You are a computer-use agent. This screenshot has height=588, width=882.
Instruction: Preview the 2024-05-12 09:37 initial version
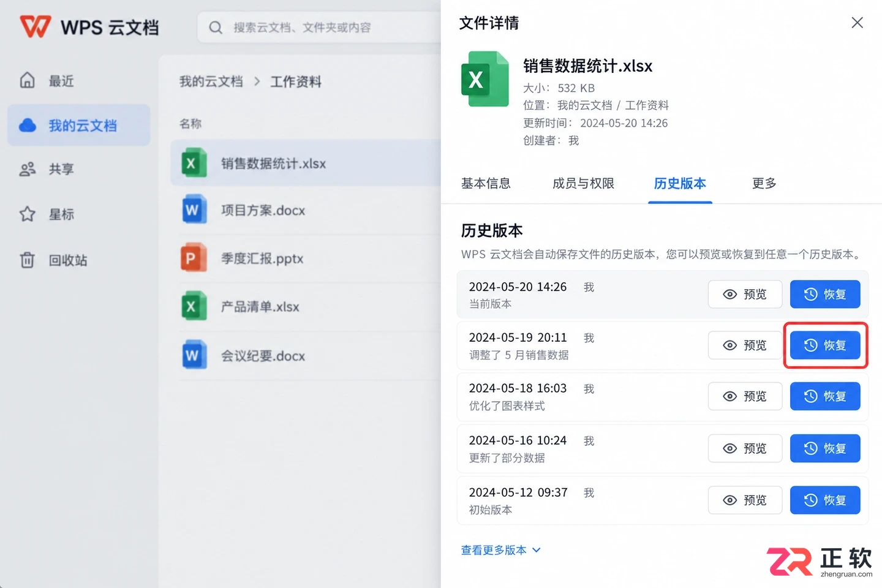[745, 500]
